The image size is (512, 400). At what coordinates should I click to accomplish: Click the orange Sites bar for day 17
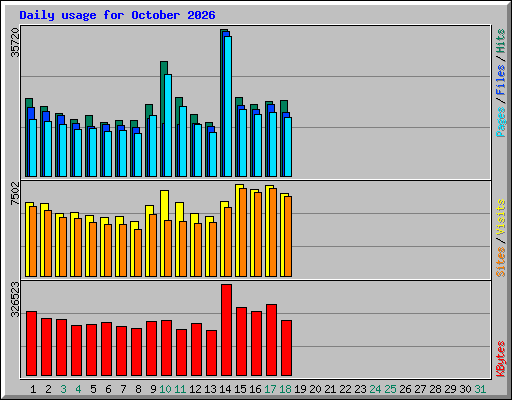tap(273, 232)
